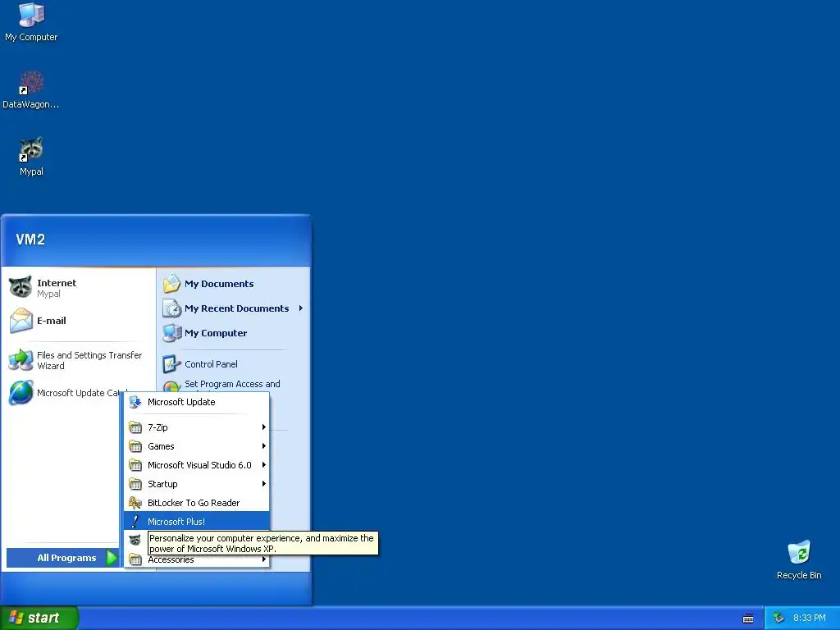This screenshot has height=630, width=840.
Task: Open Microsoft Update menu entry
Action: [197, 402]
